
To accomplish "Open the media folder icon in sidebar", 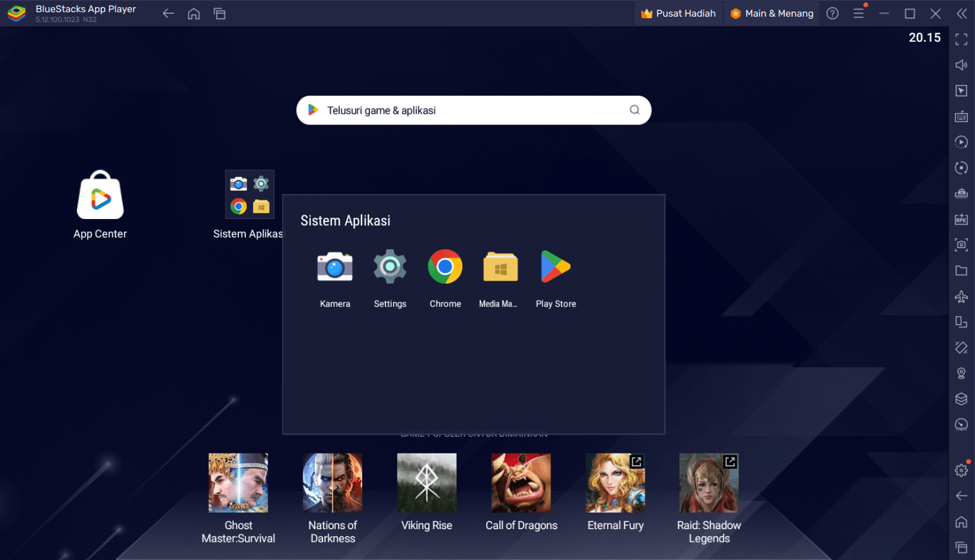I will pos(962,270).
